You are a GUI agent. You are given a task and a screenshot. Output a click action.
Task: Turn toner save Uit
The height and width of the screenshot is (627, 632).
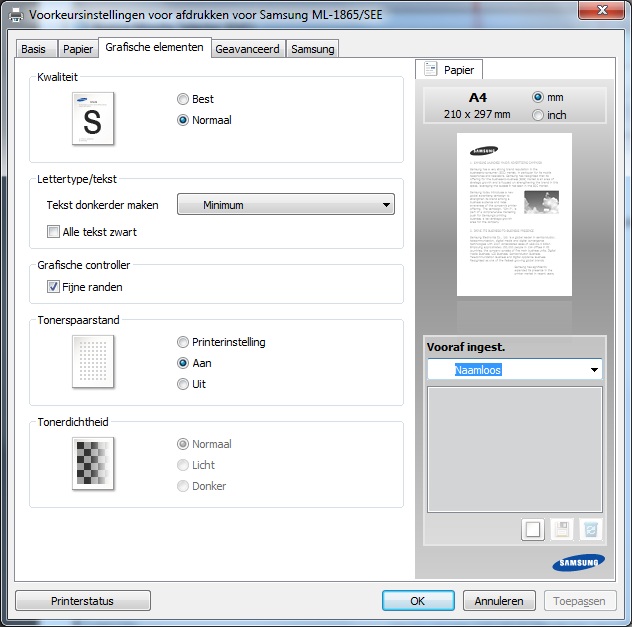click(x=182, y=384)
